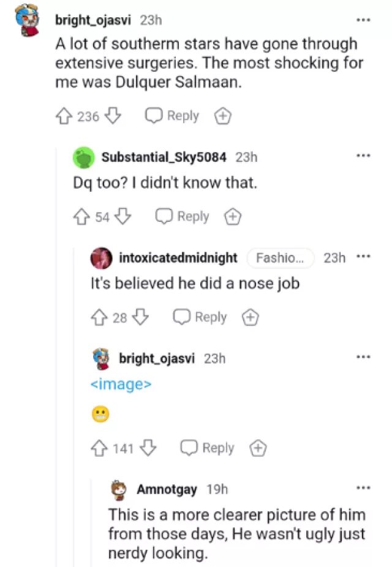Give award to top bright_ojasvi comment
The image size is (392, 567).
pos(222,116)
